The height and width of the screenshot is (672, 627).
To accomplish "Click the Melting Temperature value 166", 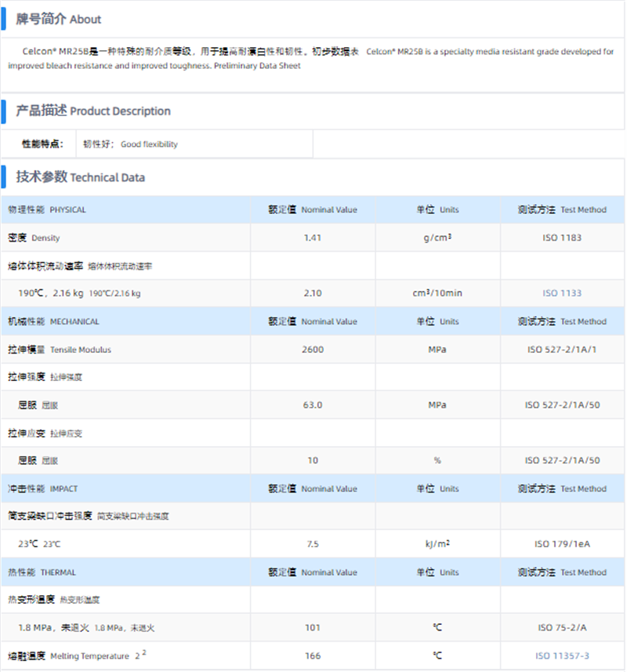I will tap(312, 656).
